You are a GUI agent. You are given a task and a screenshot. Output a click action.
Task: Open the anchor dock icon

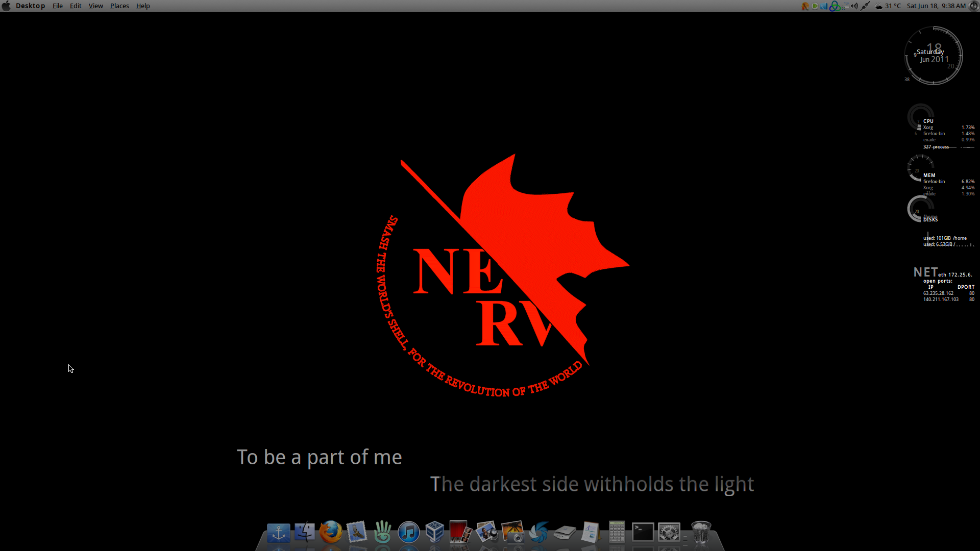coord(279,533)
